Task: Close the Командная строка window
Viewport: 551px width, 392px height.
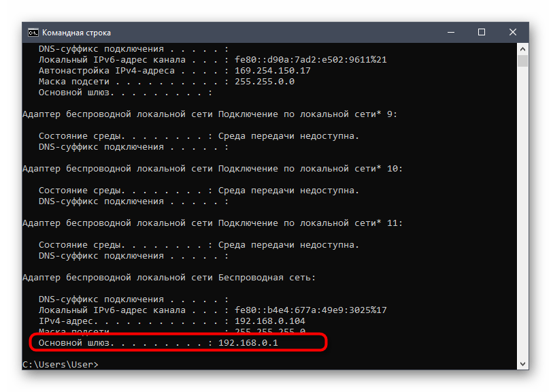Action: 513,32
